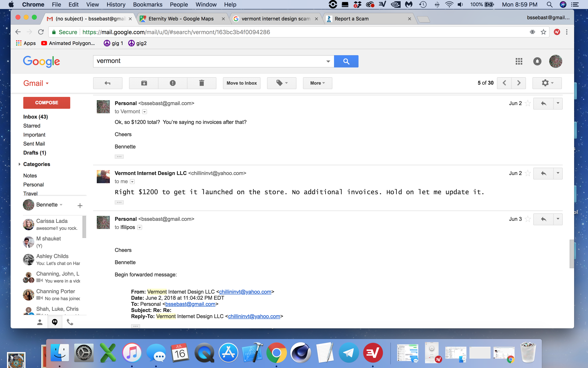Click the COMPOSE button
The image size is (588, 368).
tap(47, 103)
